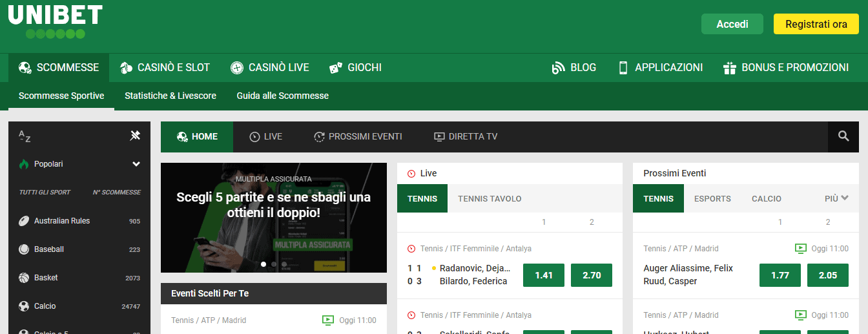Click the Australian Rules ball icon
This screenshot has height=334, width=868.
tap(24, 221)
